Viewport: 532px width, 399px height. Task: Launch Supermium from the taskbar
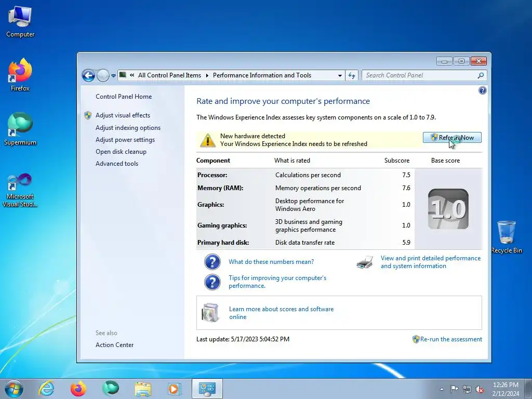point(111,389)
